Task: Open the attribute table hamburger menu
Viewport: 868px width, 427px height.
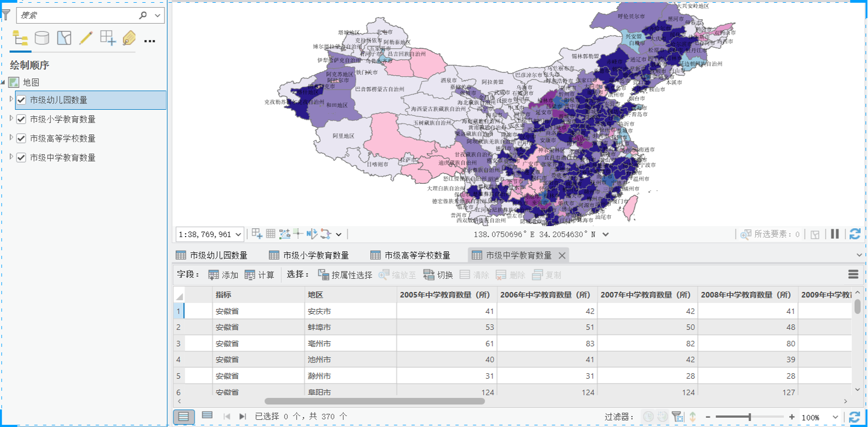Action: [x=853, y=274]
